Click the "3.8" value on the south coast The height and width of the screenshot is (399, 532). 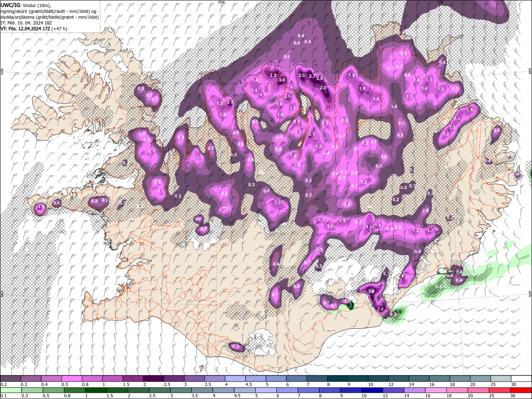(371, 292)
